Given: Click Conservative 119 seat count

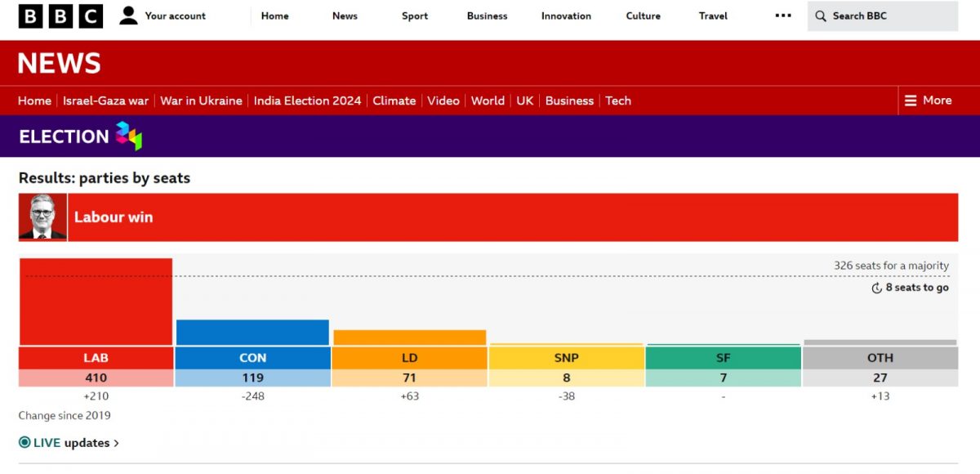Looking at the screenshot, I should pyautogui.click(x=252, y=378).
